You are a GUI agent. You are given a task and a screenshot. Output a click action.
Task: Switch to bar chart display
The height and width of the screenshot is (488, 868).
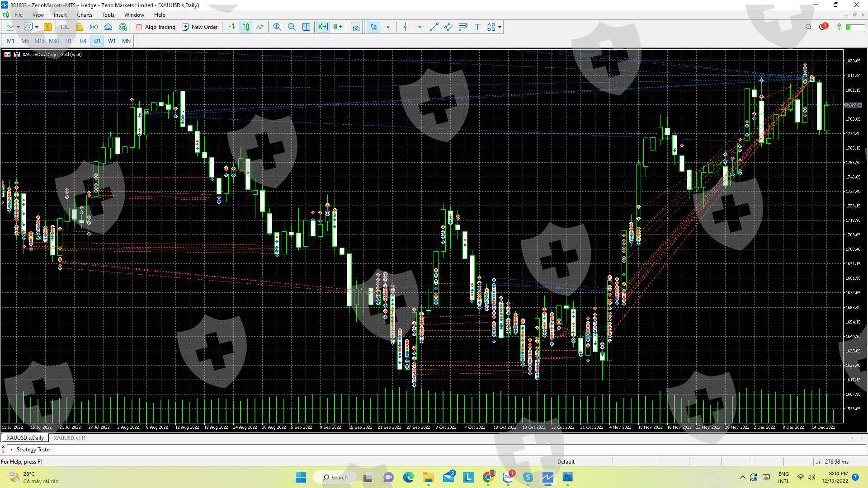tap(231, 27)
